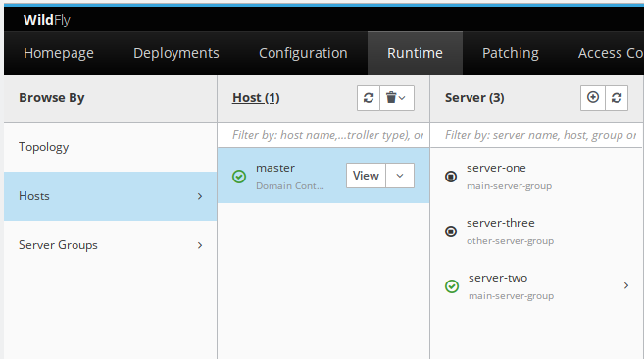
Task: Click the Browse By heading
Action: click(52, 98)
